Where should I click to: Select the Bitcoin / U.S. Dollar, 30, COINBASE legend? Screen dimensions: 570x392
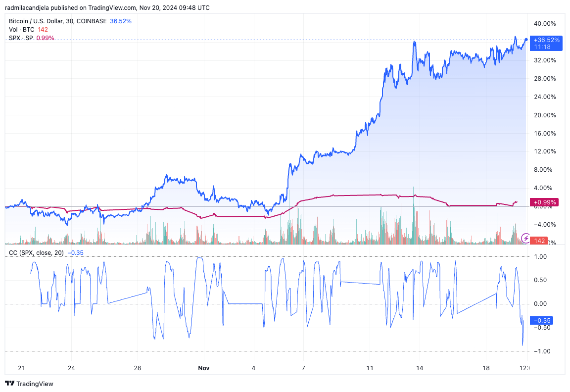(58, 21)
